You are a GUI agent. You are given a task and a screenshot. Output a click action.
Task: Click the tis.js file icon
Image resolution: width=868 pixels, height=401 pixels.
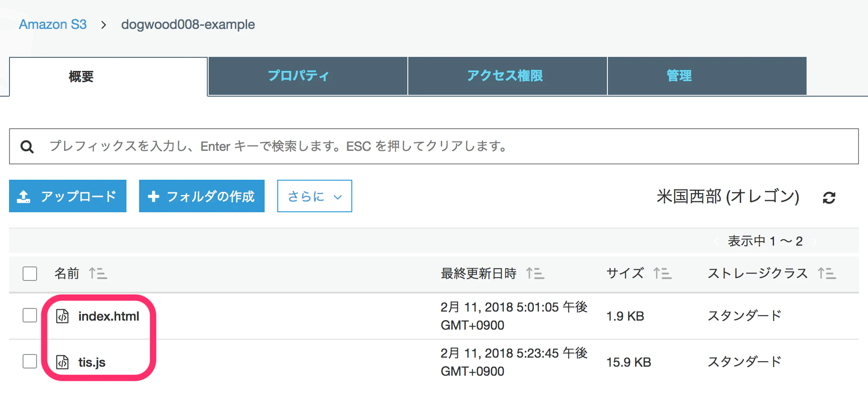pos(62,362)
